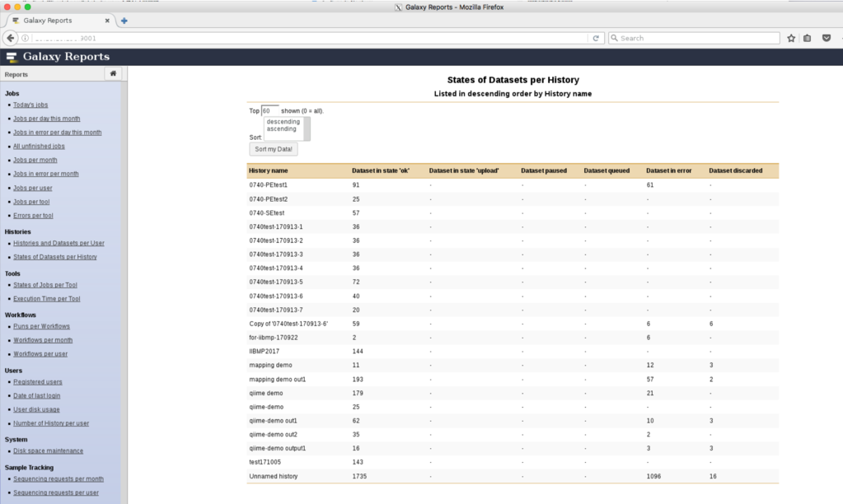Open a new tab with the plus icon
This screenshot has height=504, width=843.
pyautogui.click(x=124, y=21)
